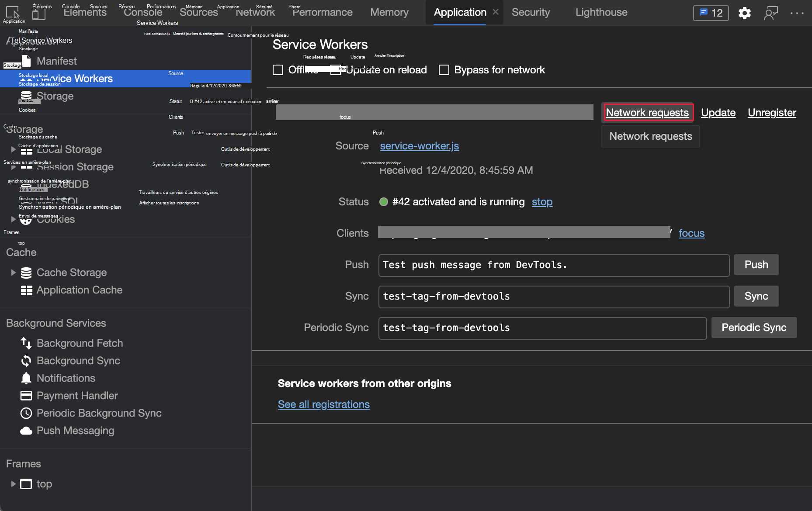This screenshot has height=511, width=812.
Task: Click the Notifications bell icon
Action: point(26,378)
